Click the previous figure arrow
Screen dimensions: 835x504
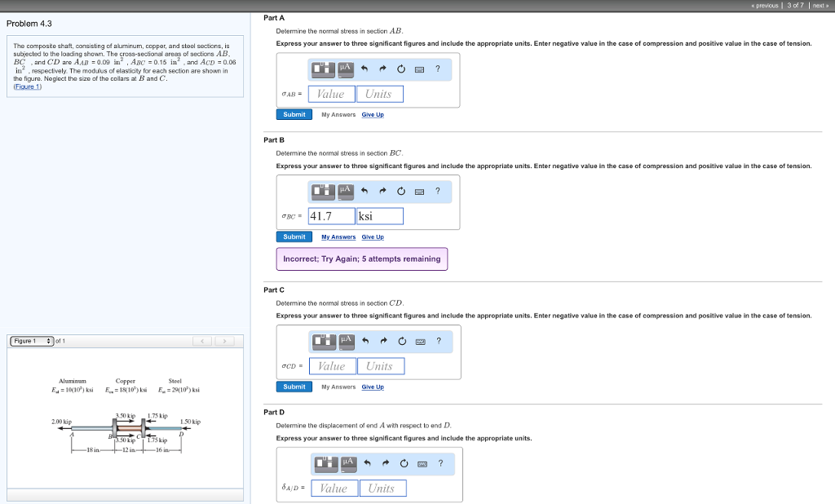click(x=203, y=341)
